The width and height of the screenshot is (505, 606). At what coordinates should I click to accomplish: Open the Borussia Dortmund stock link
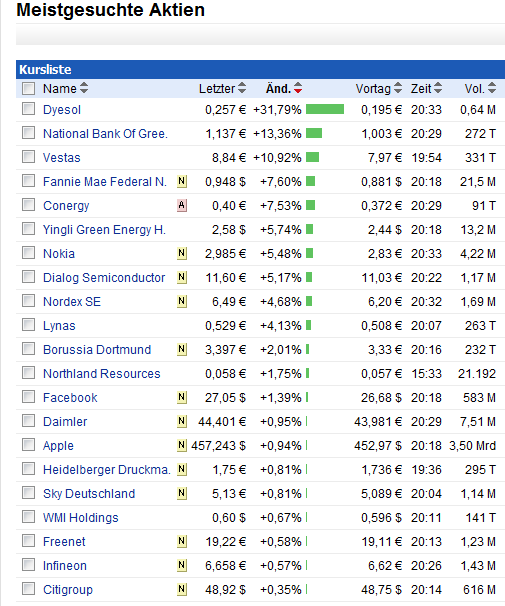97,349
